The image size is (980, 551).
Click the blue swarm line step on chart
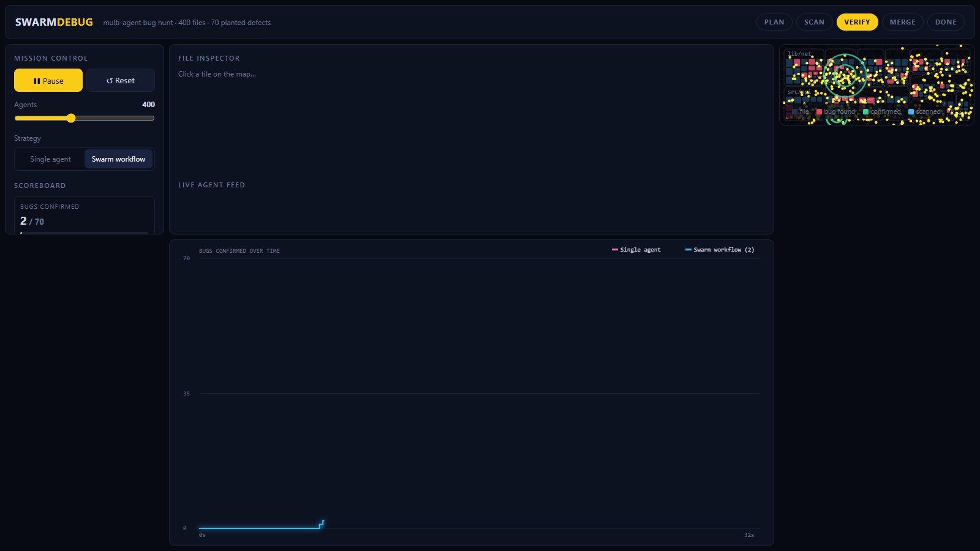coord(321,524)
